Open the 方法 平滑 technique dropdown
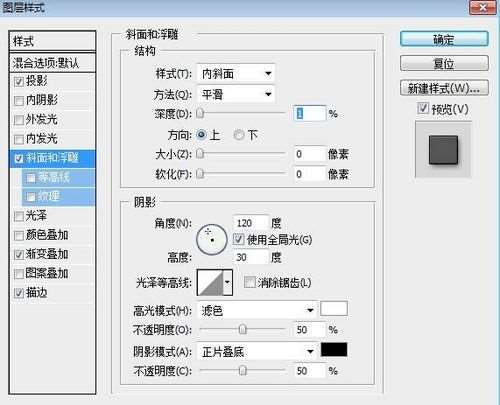The image size is (500, 405). pyautogui.click(x=236, y=95)
